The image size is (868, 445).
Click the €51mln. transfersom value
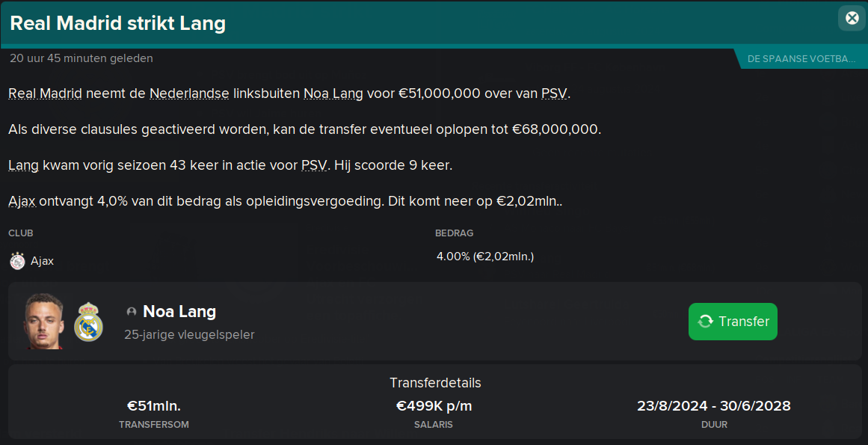(x=154, y=405)
